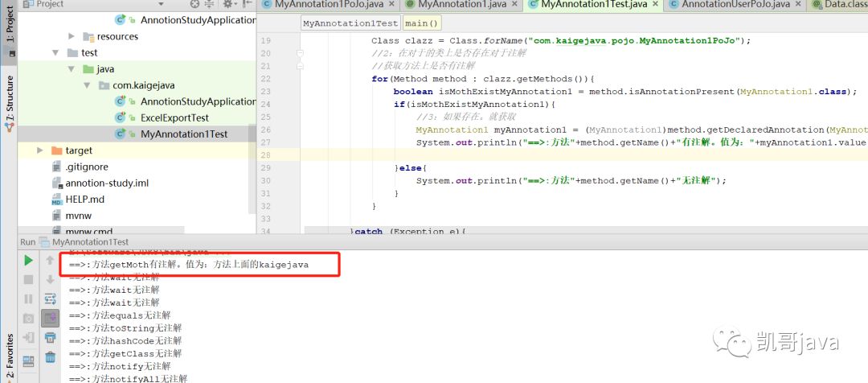
Task: Click the Stop process square icon
Action: (28, 280)
